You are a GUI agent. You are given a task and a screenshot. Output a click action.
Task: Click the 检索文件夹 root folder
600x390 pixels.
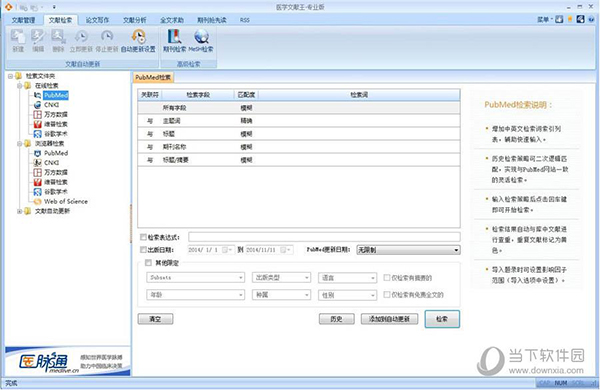click(x=40, y=76)
